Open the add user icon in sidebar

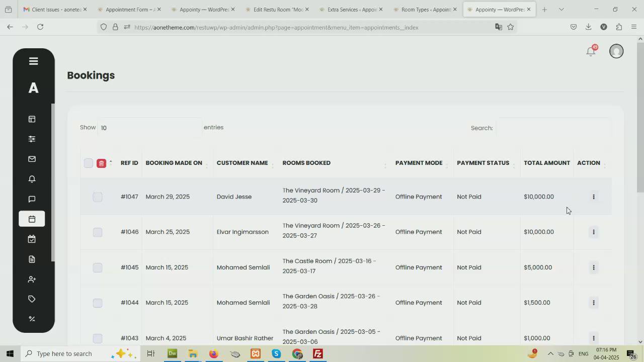click(x=32, y=279)
